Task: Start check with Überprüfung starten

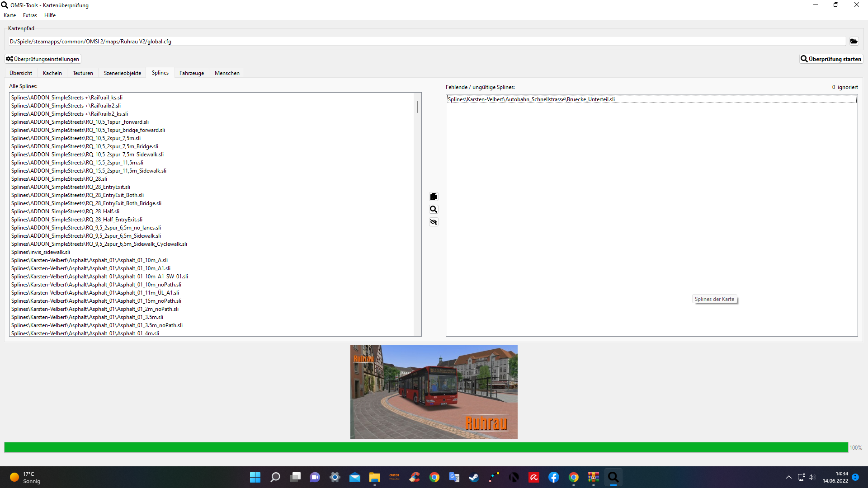Action: (x=831, y=59)
